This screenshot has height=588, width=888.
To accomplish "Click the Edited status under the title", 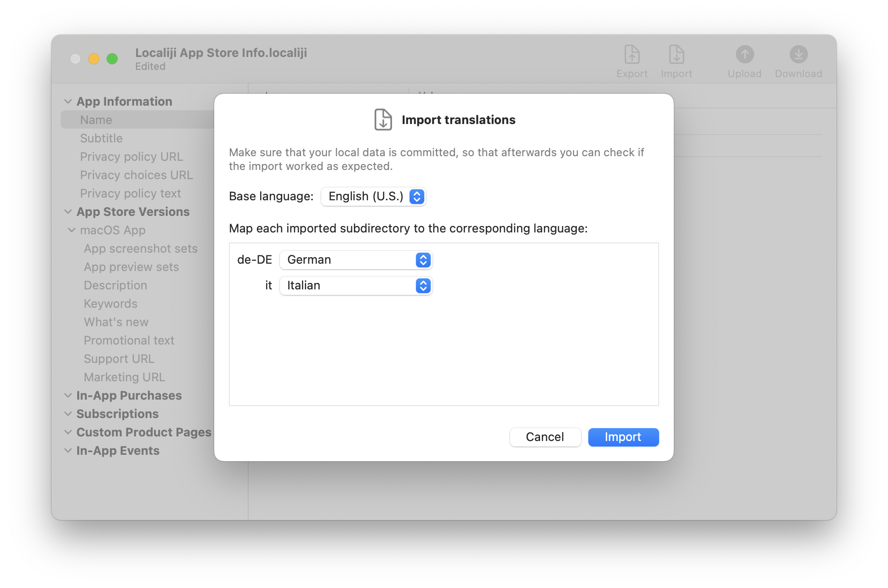I will (x=150, y=66).
